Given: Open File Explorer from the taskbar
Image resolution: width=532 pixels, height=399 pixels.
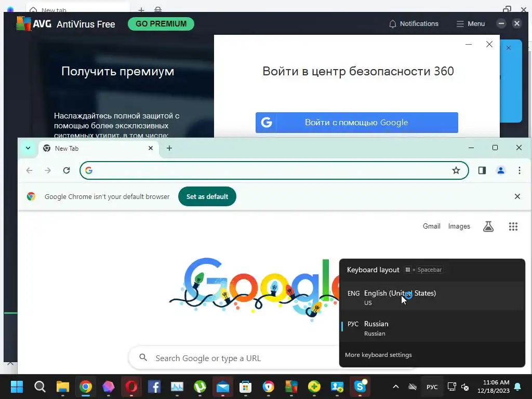Looking at the screenshot, I should tap(63, 387).
